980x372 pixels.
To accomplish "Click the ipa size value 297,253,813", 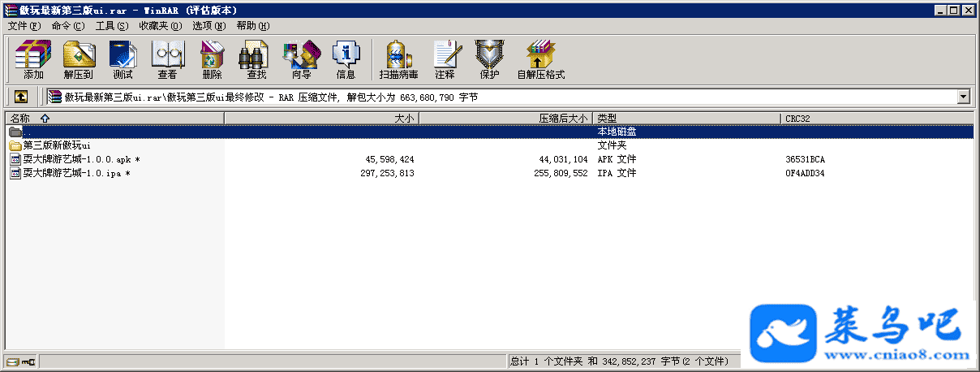I will point(387,173).
